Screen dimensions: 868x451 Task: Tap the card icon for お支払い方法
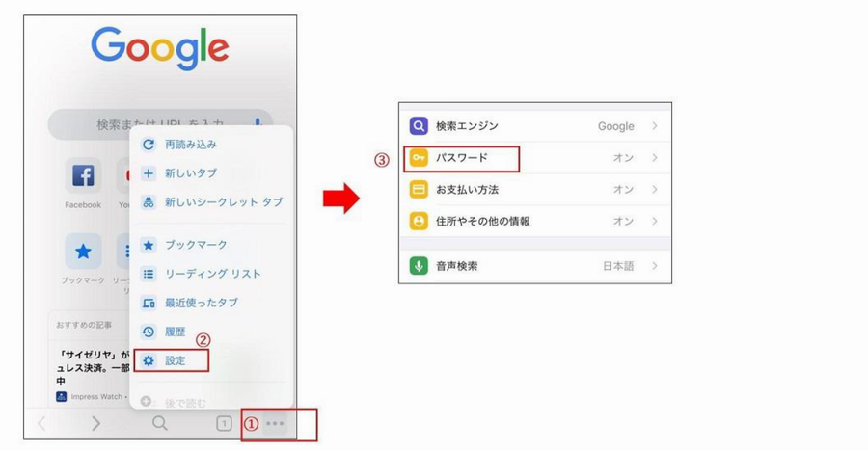click(419, 189)
